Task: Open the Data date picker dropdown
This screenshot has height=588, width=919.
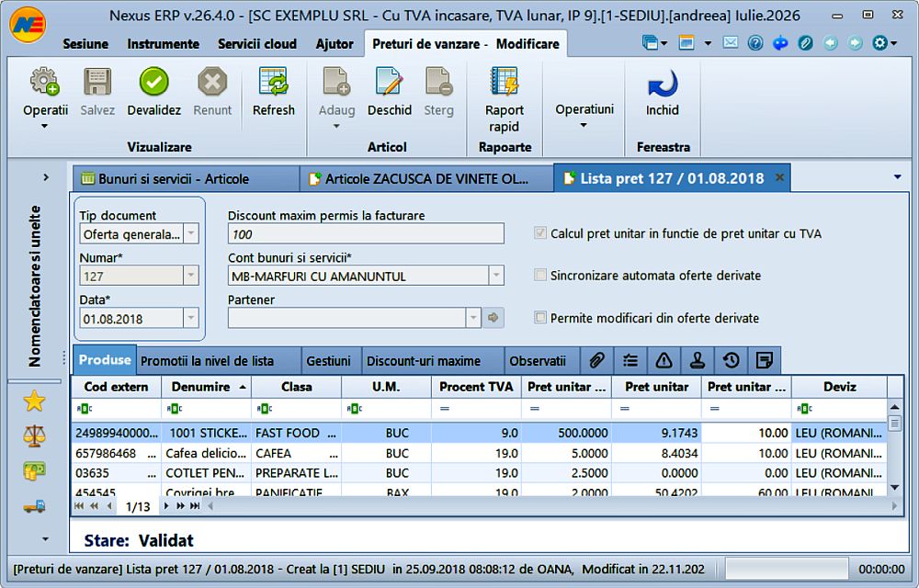Action: point(191,318)
